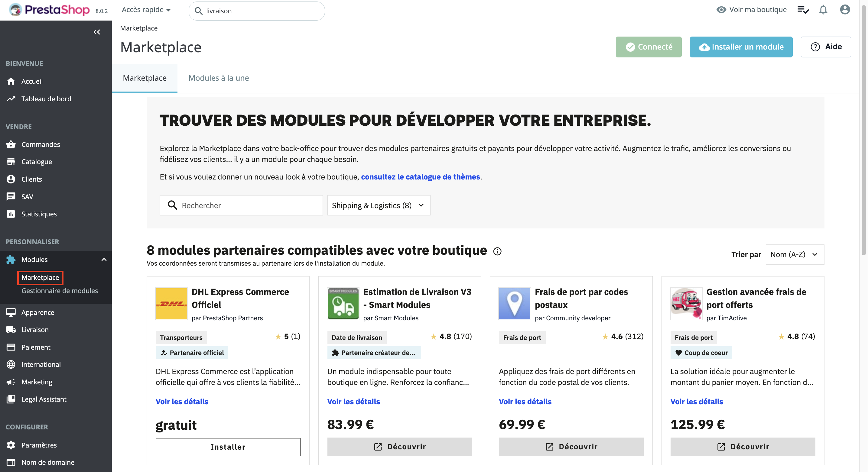Click the Accueil home icon
Screen dimensions: 868x472
11,81
